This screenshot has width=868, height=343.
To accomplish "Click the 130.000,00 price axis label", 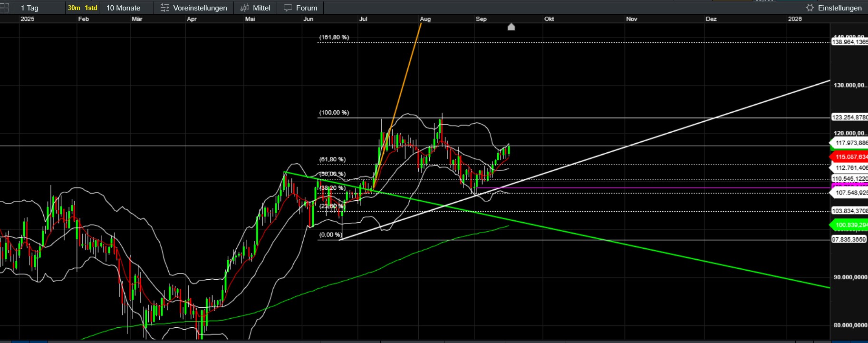I will point(850,85).
